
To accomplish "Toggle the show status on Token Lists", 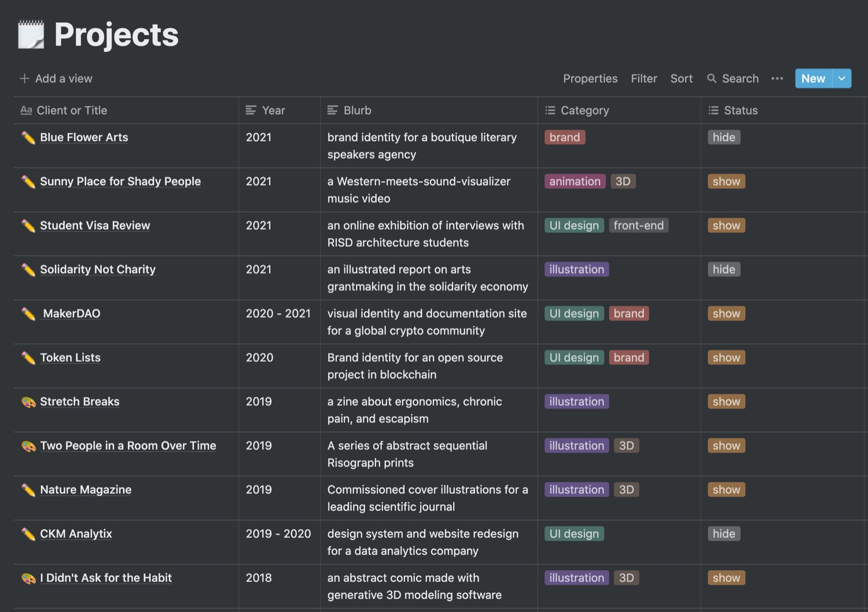I will [726, 357].
